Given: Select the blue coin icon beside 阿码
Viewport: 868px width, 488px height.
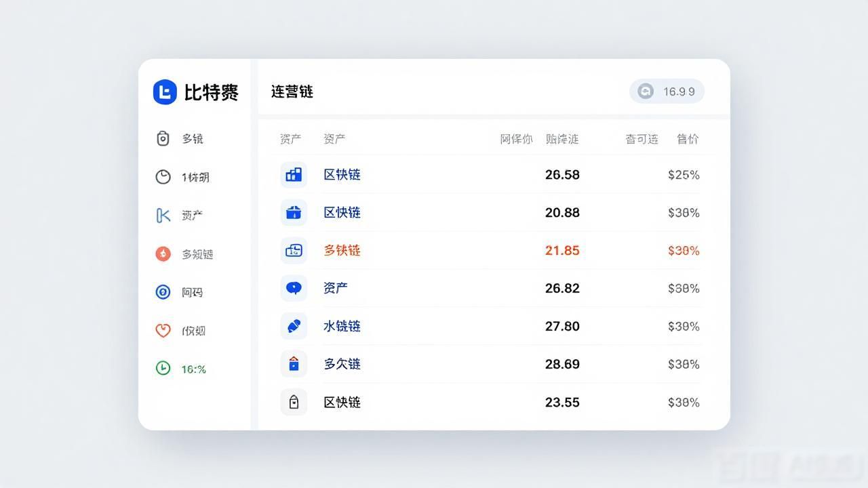Looking at the screenshot, I should [x=163, y=292].
